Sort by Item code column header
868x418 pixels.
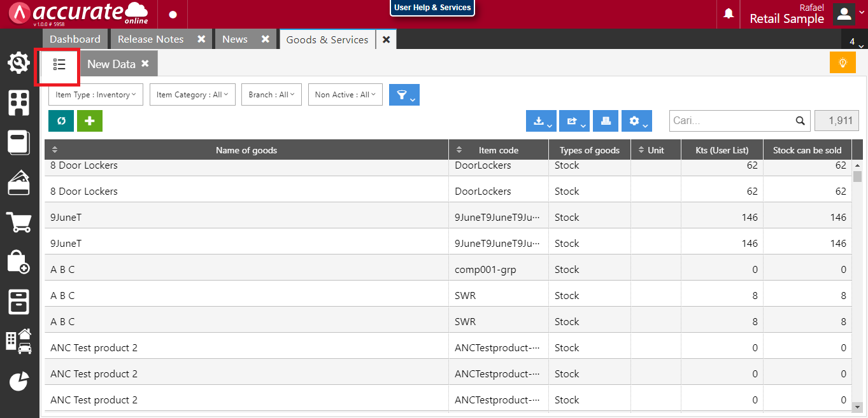tap(499, 150)
